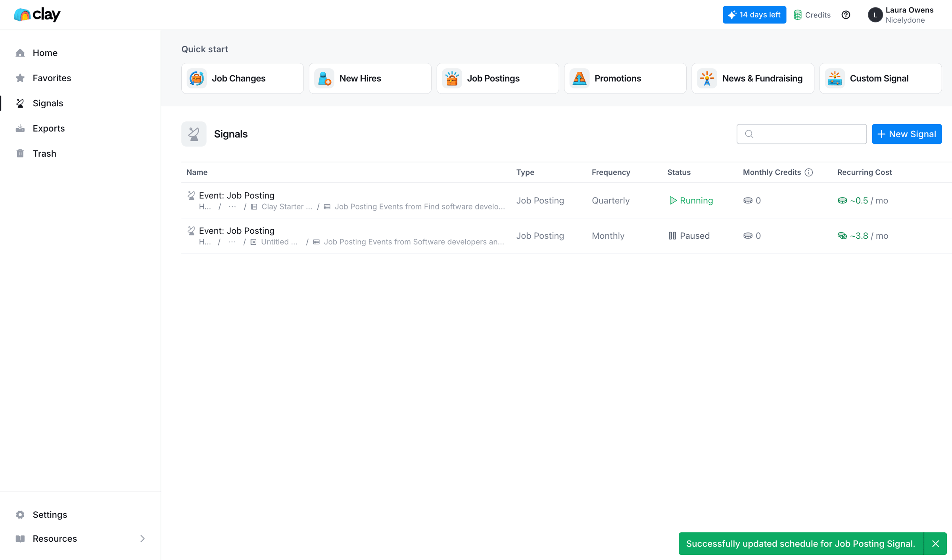Click the 14 days left button
Screen dimensions: 952x560
click(754, 15)
